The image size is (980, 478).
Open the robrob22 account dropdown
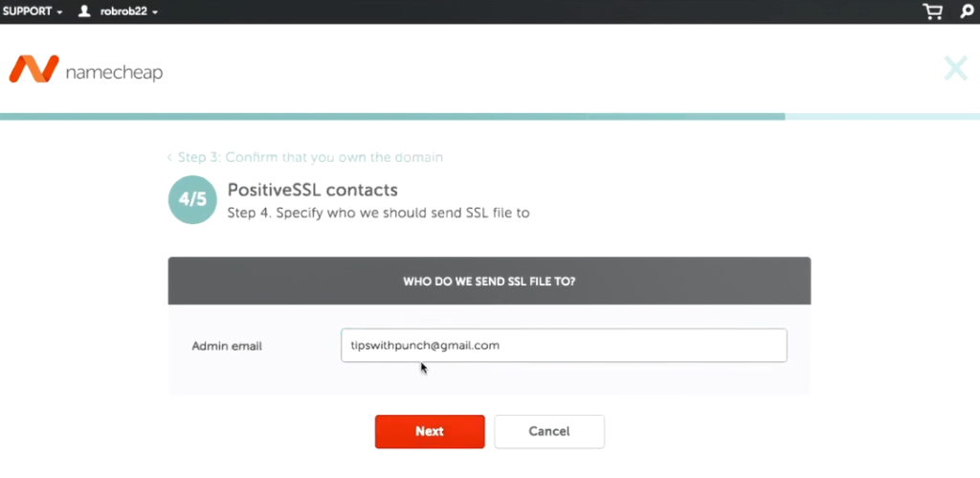click(129, 11)
